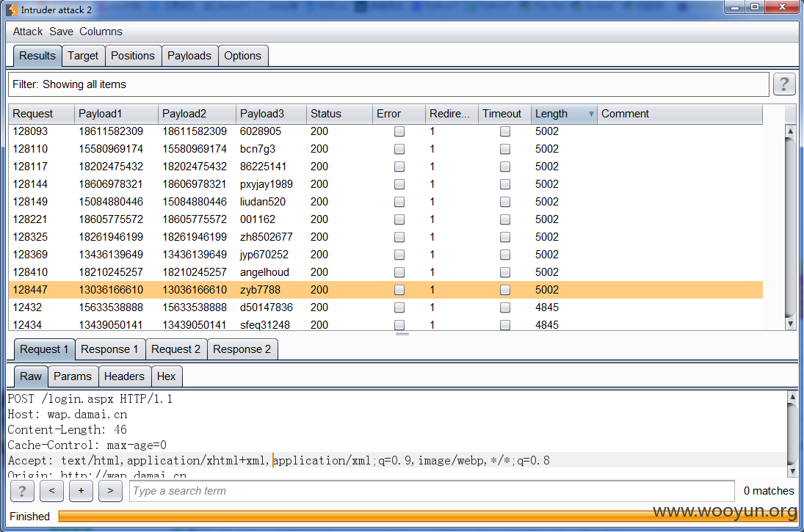Switch to Params view tab
The image size is (804, 532).
tap(73, 376)
